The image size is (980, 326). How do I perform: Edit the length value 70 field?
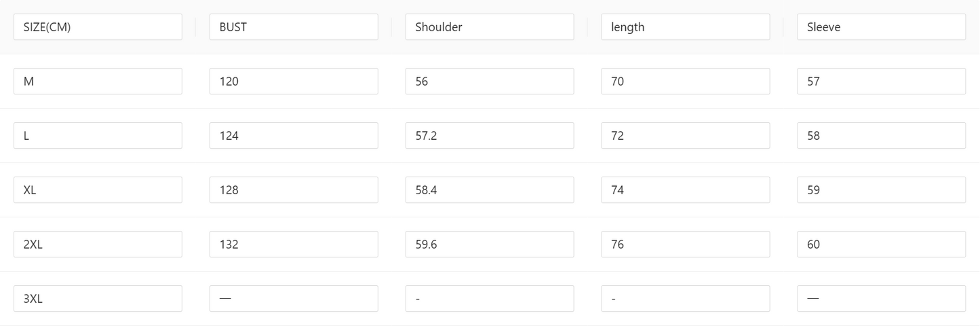tap(685, 81)
